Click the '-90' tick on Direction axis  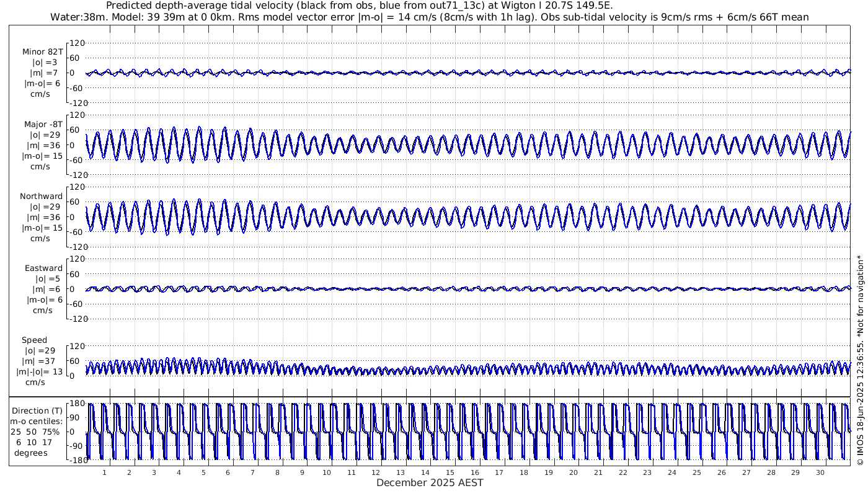click(77, 445)
